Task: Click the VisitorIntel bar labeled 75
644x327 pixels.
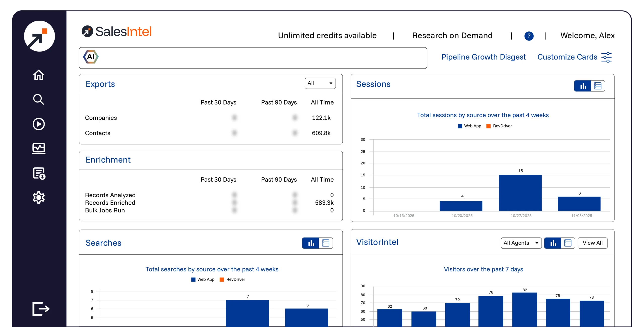Action: click(558, 313)
